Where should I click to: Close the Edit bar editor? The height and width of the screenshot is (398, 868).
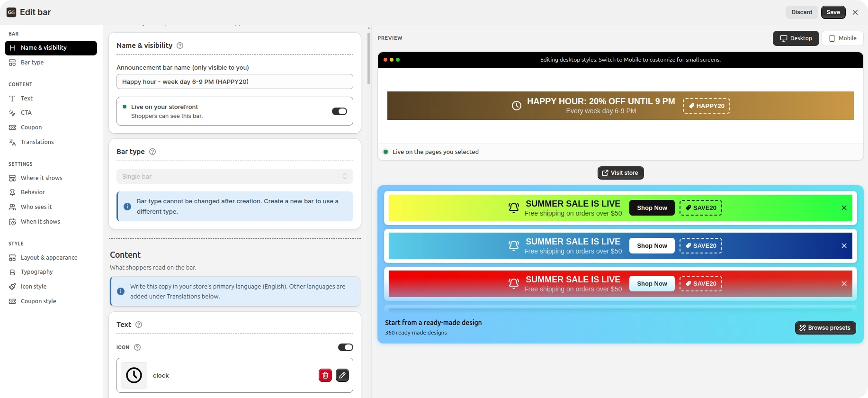coord(855,12)
